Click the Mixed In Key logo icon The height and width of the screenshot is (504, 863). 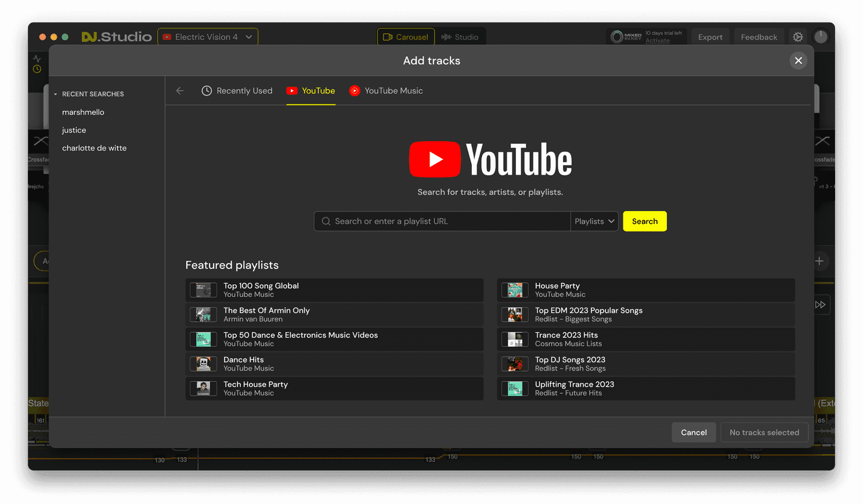[617, 37]
